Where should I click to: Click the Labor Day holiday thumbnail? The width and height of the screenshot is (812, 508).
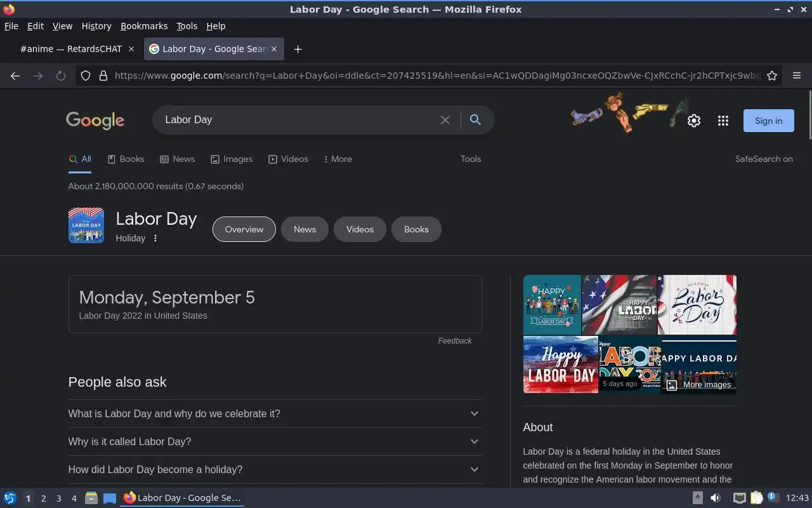pyautogui.click(x=86, y=225)
